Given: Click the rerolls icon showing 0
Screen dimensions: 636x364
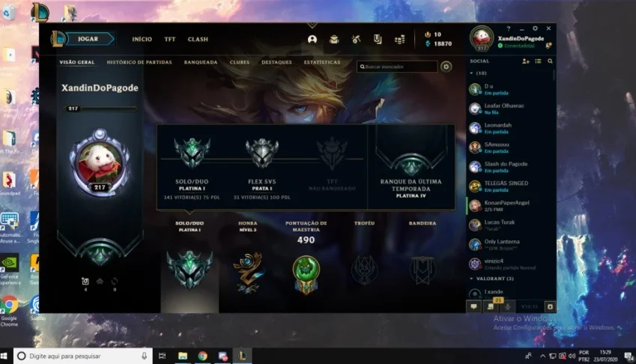Looking at the screenshot, I should [x=115, y=282].
